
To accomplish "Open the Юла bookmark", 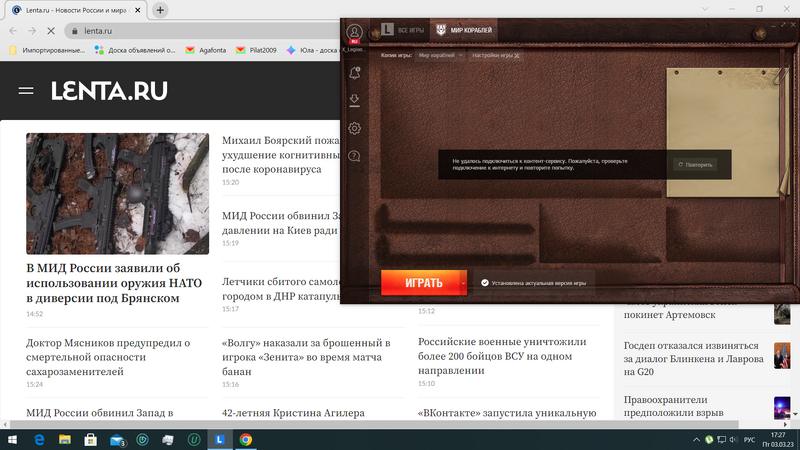I will 313,50.
